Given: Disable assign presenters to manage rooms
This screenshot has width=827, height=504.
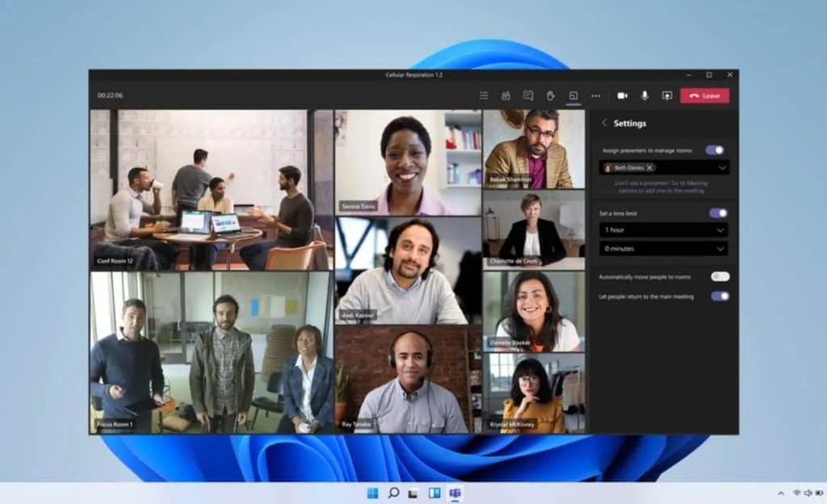Looking at the screenshot, I should pos(717,149).
